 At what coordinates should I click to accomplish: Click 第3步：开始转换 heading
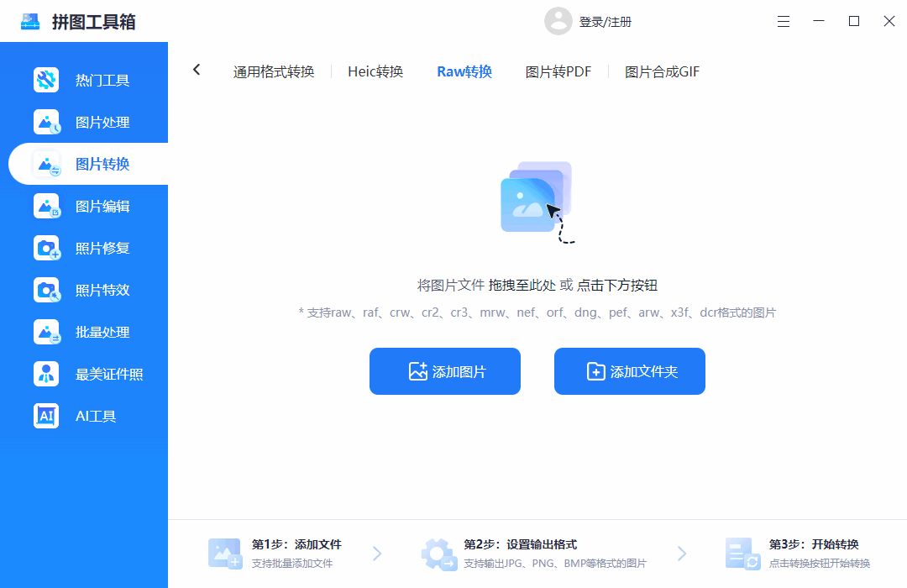(x=813, y=544)
